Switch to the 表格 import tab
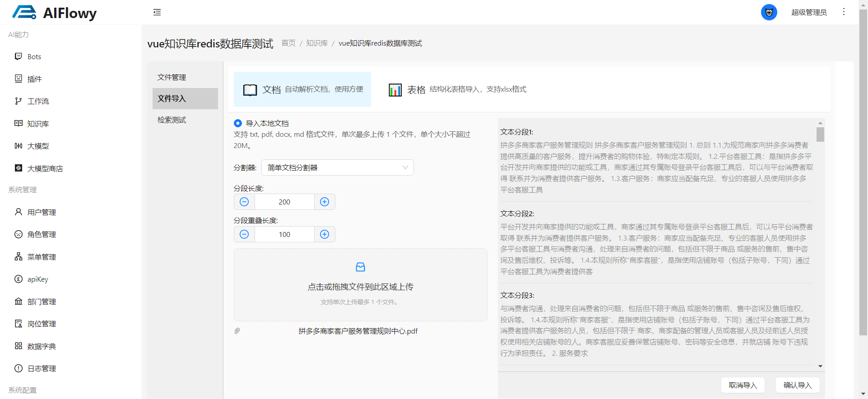The width and height of the screenshot is (868, 399). click(458, 89)
